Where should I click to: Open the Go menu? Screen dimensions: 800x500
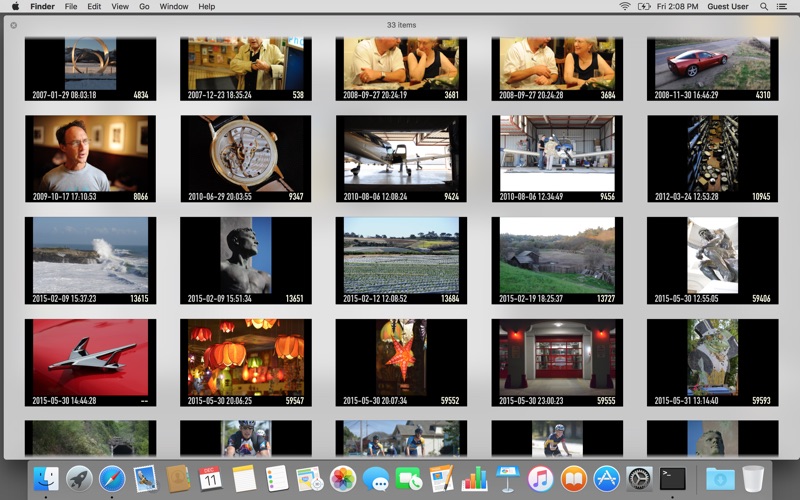pyautogui.click(x=144, y=7)
